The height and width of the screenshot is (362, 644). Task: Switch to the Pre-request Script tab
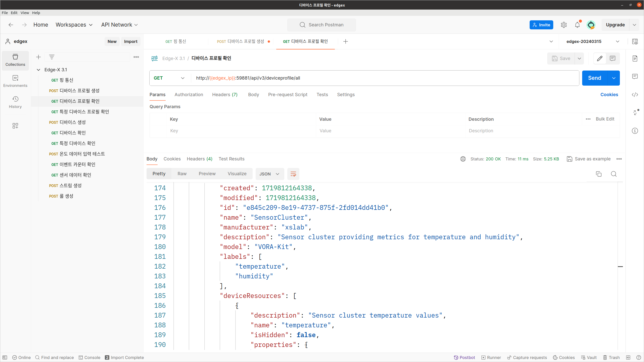pos(288,95)
